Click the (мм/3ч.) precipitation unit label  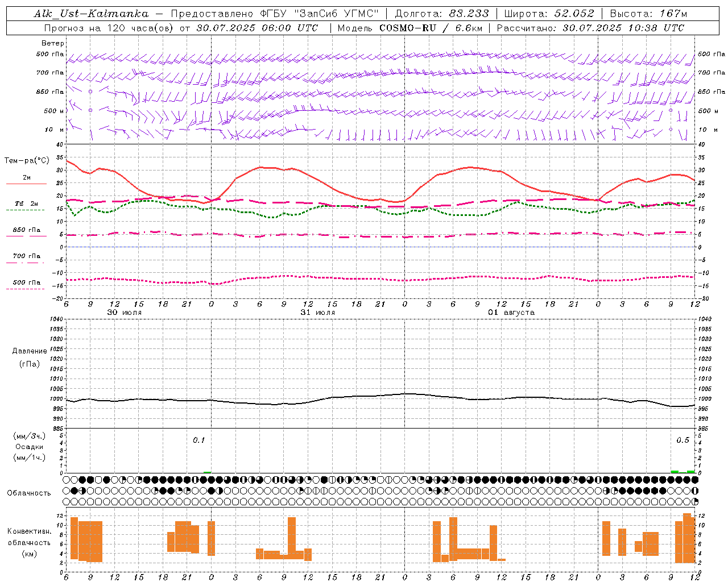pos(30,436)
